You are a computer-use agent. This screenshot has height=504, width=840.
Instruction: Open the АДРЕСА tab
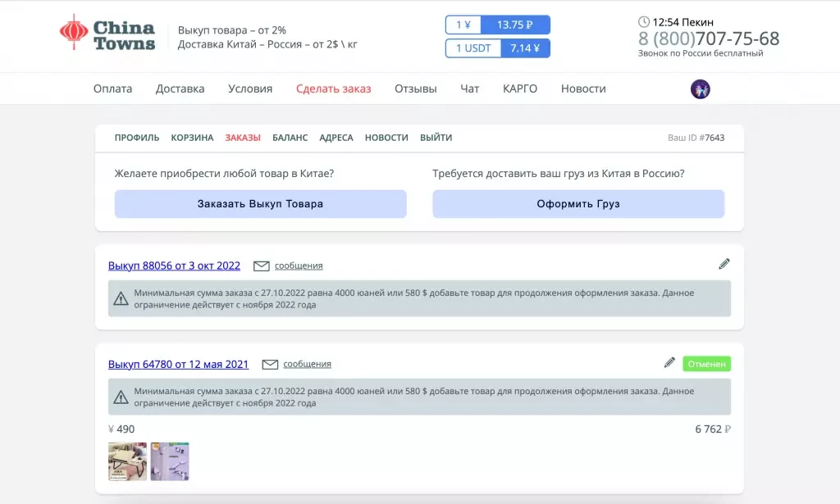[x=336, y=138]
